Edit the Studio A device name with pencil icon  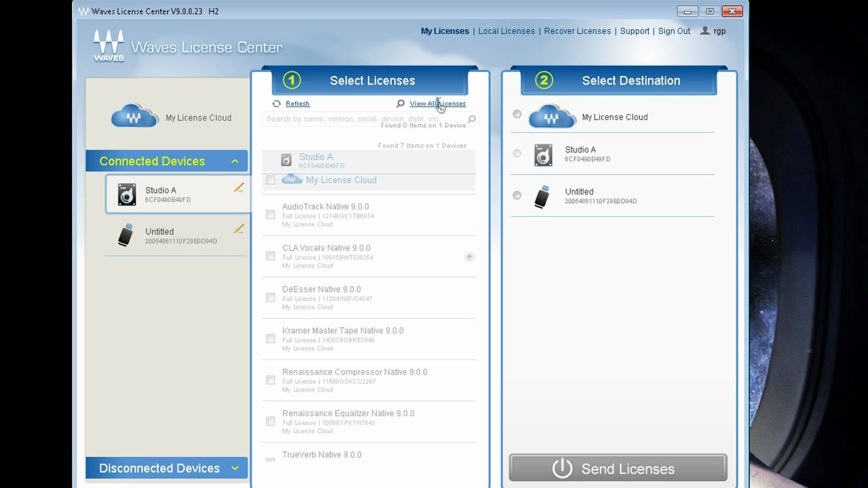point(239,188)
